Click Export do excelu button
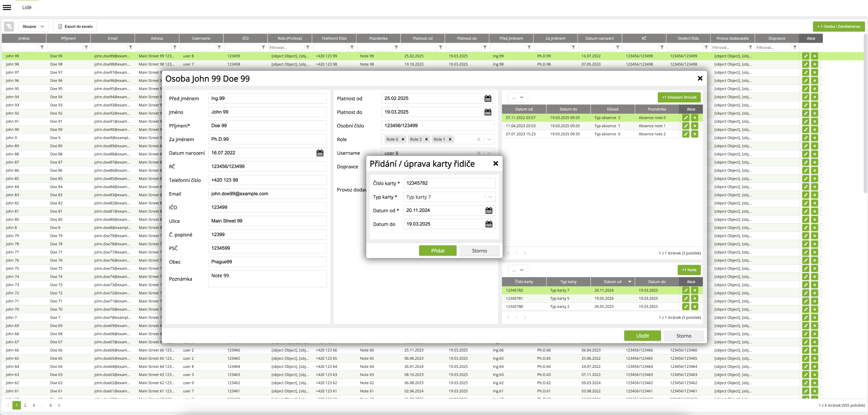The height and width of the screenshot is (415, 868). (75, 26)
